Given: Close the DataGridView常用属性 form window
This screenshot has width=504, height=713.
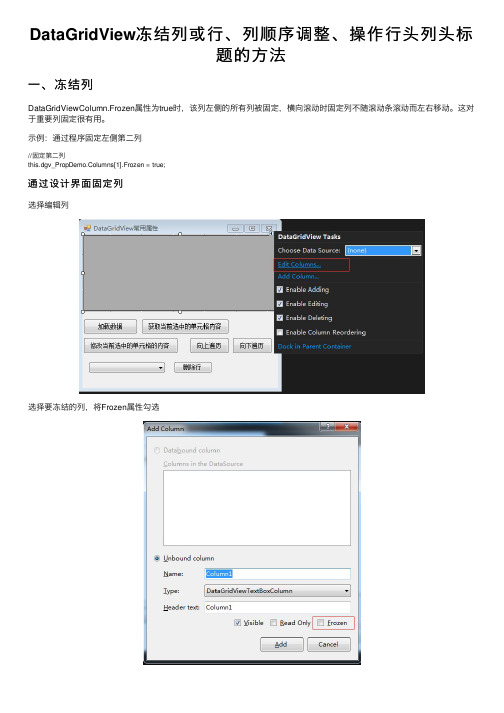Looking at the screenshot, I should pos(268,229).
